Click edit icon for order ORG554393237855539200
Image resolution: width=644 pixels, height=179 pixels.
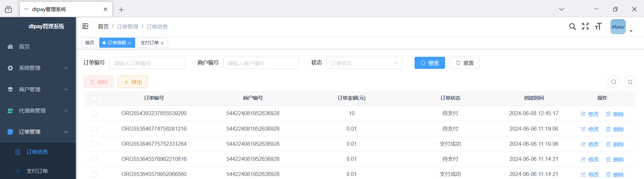[583, 114]
